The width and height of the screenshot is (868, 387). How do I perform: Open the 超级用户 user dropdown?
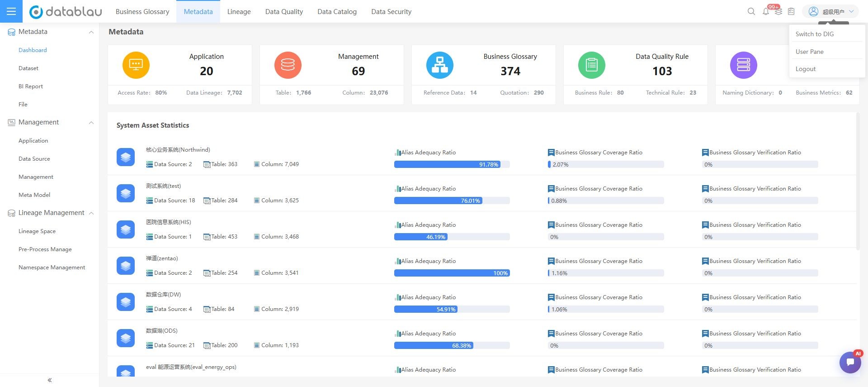click(830, 12)
